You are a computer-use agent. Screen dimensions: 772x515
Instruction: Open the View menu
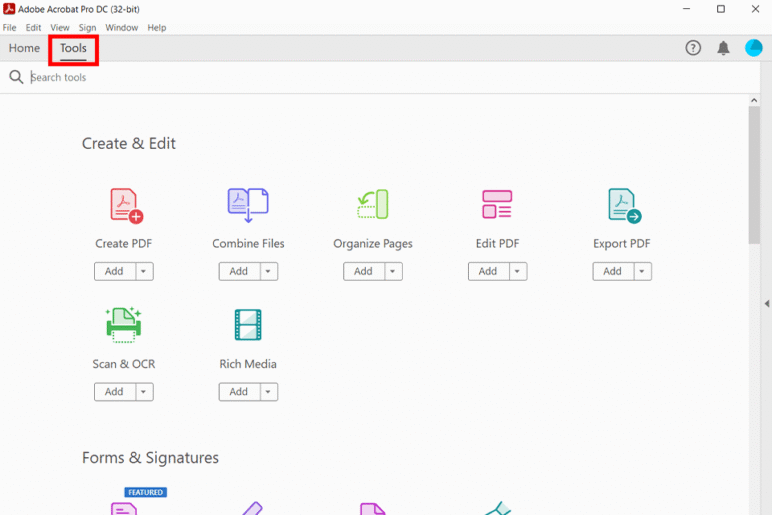pyautogui.click(x=60, y=28)
